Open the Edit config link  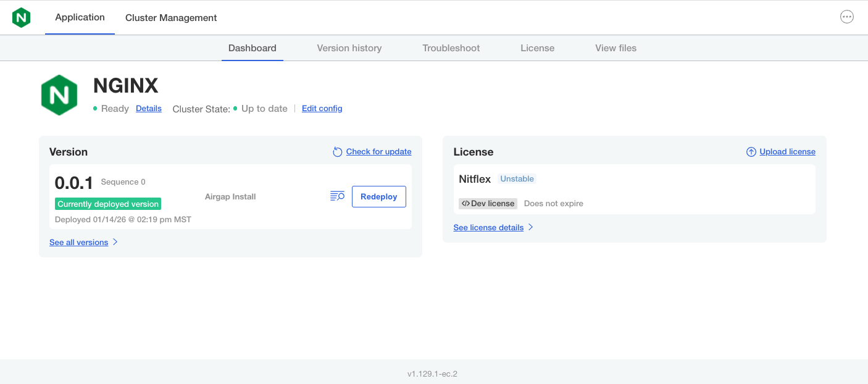click(x=322, y=108)
